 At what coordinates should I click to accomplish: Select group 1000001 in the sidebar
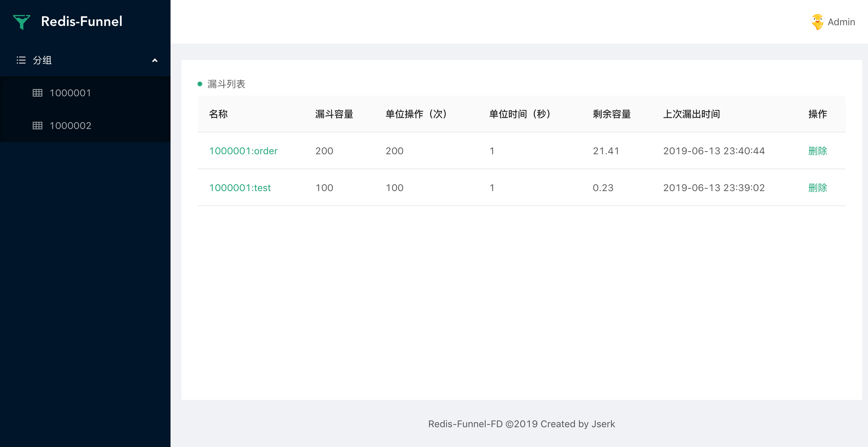[x=70, y=93]
